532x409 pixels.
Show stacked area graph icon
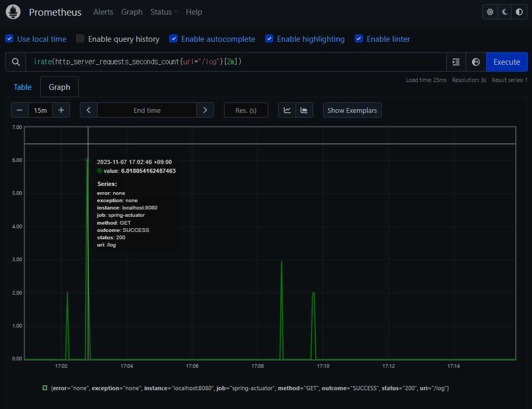coord(304,110)
